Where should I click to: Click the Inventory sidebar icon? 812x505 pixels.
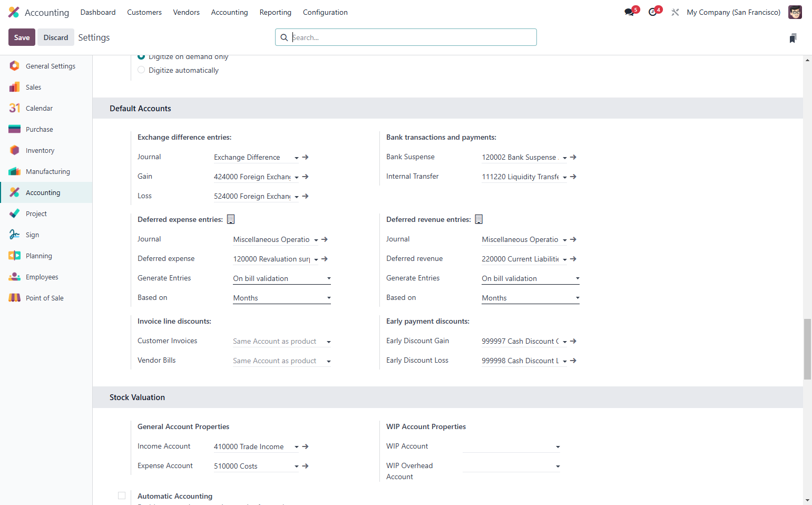15,150
